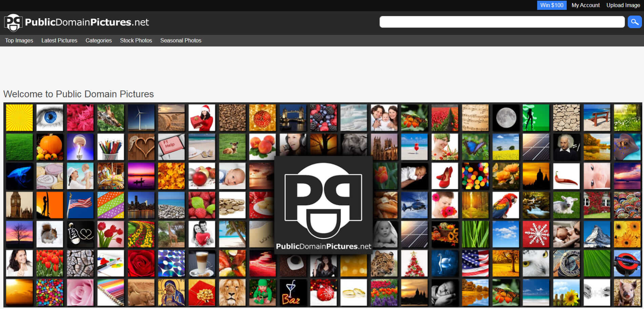Click into the search input field
Viewport: 644px width, 309px height.
click(x=502, y=22)
